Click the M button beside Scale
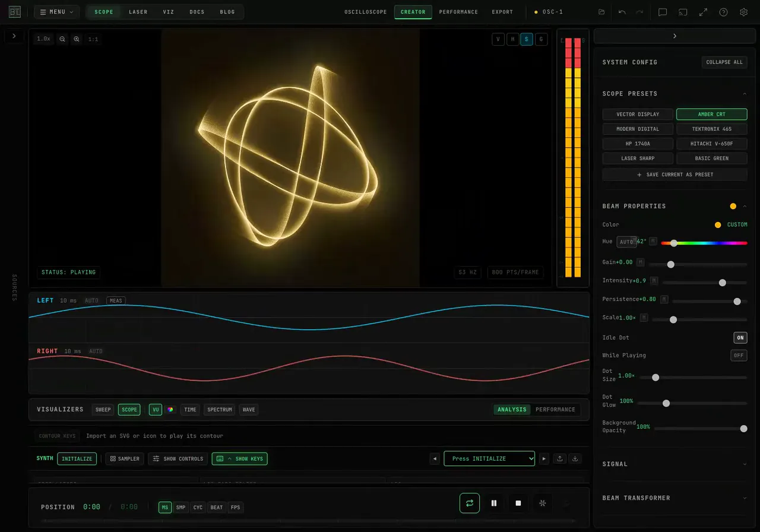Image resolution: width=760 pixels, height=532 pixels. point(644,318)
